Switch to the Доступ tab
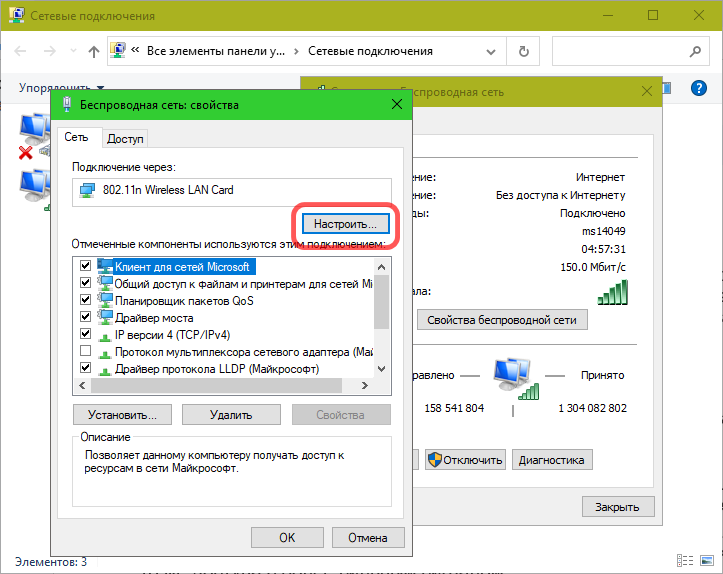 pyautogui.click(x=126, y=139)
